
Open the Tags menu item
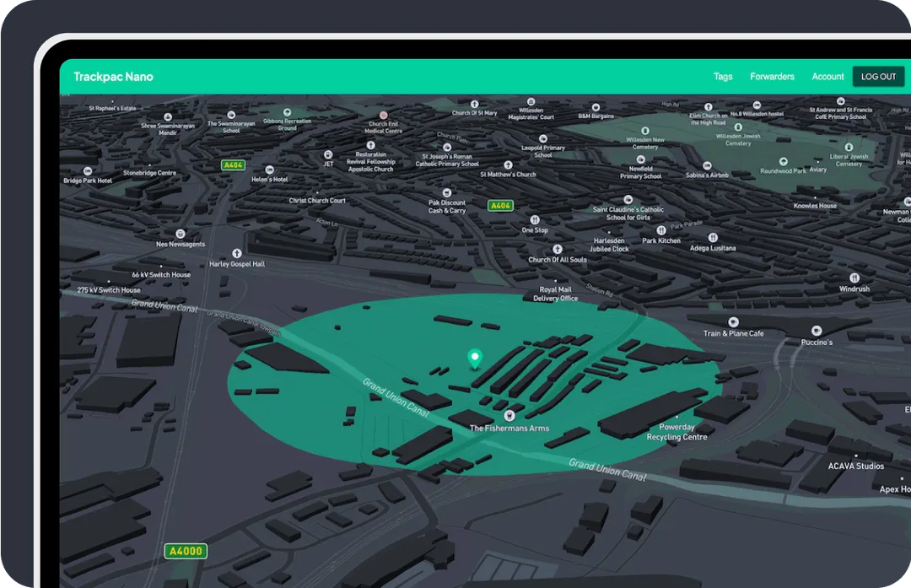coord(723,77)
